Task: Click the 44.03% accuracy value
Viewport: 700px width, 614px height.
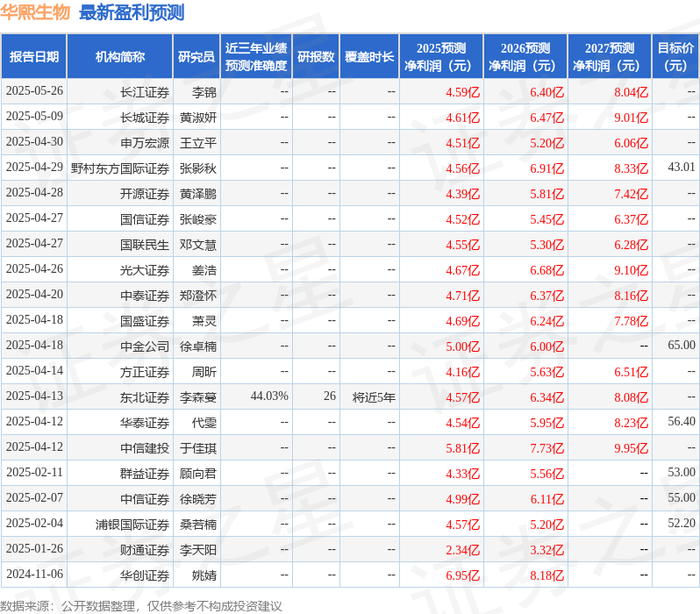Action: [269, 396]
